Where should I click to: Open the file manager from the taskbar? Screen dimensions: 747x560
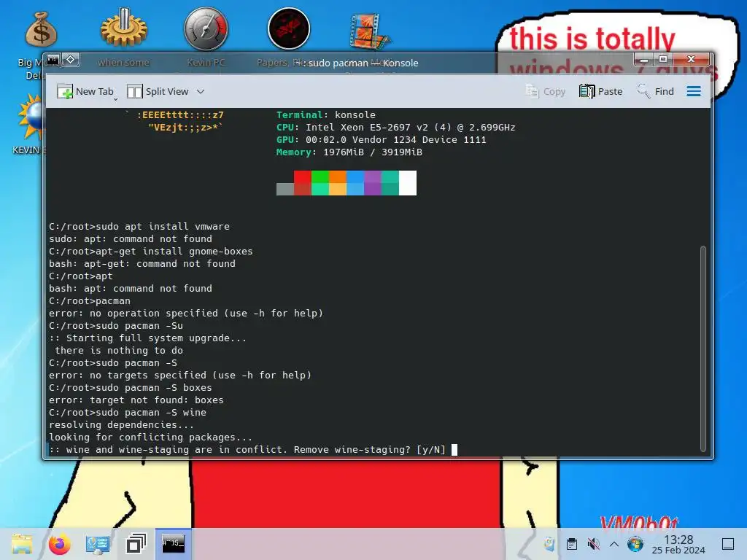tap(22, 544)
